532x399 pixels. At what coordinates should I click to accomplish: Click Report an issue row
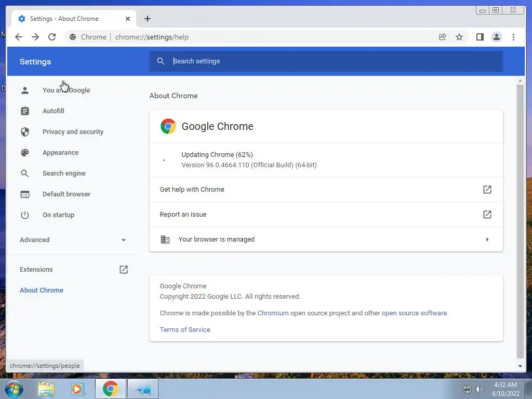pyautogui.click(x=326, y=215)
